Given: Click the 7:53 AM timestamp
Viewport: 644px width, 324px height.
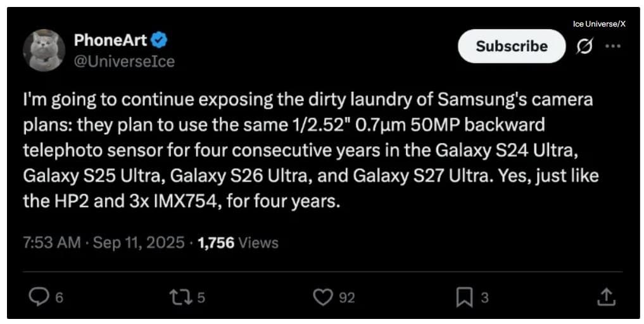Looking at the screenshot, I should click(52, 242).
